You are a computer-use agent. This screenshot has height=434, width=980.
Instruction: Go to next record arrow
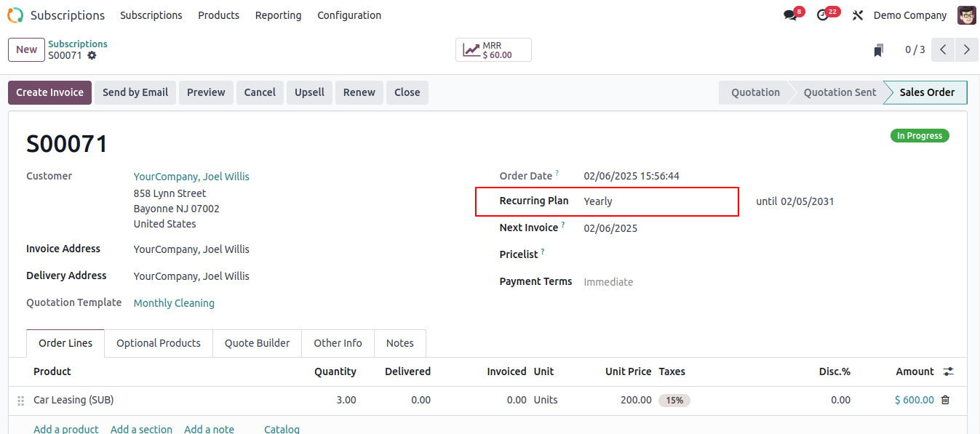coord(966,49)
